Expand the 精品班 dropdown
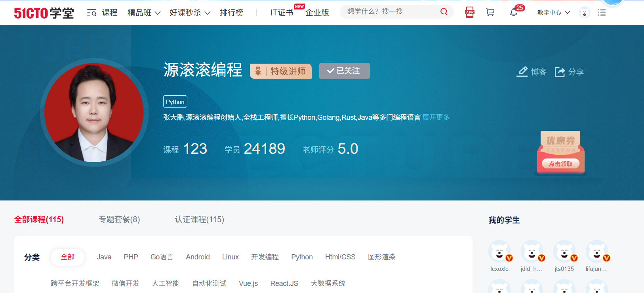The image size is (644, 293). 144,13
